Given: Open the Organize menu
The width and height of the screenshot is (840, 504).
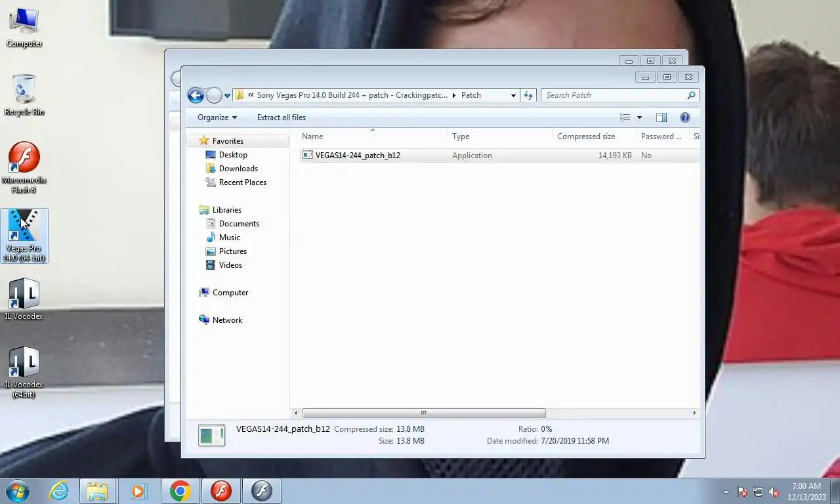Looking at the screenshot, I should (x=217, y=117).
